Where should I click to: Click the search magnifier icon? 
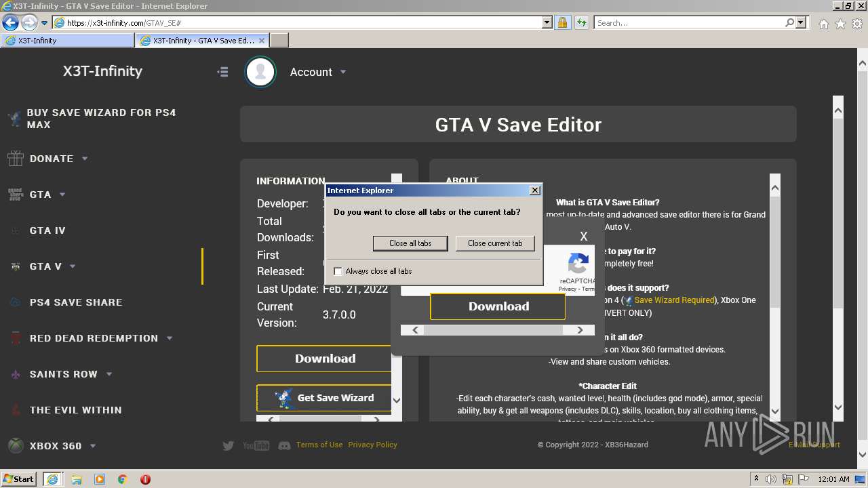pos(789,22)
